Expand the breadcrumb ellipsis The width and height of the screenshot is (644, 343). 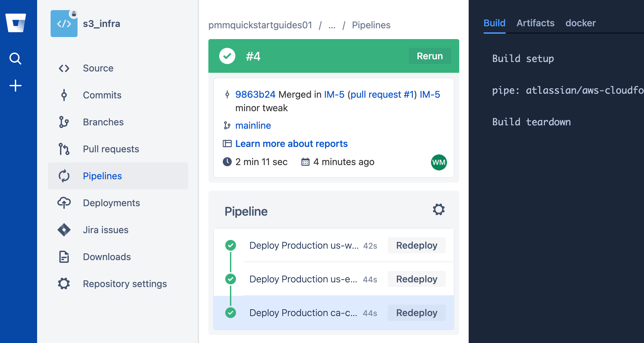coord(332,25)
